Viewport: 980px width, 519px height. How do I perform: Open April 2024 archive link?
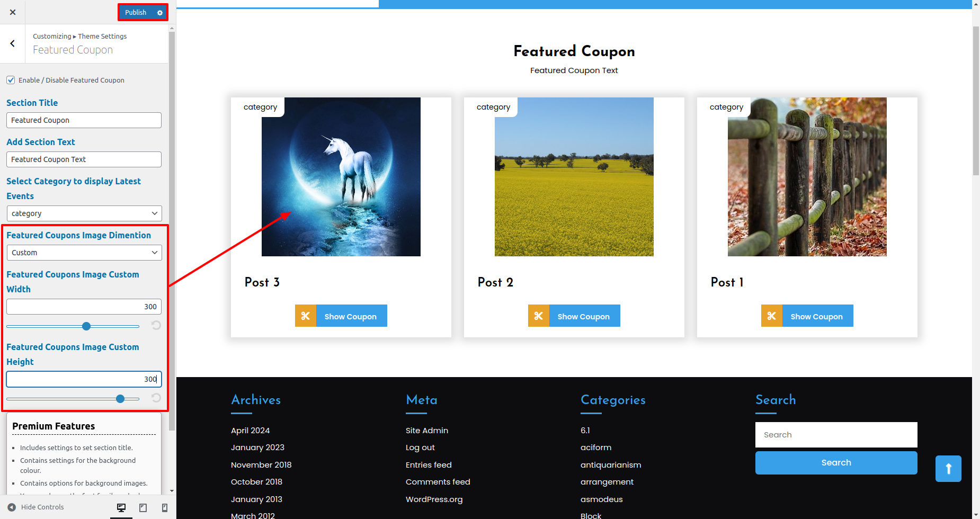pos(251,431)
